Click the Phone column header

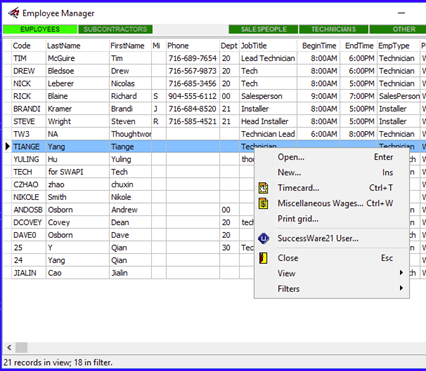pyautogui.click(x=193, y=46)
